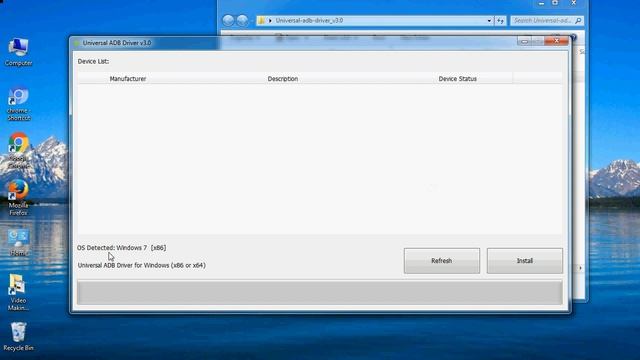Click the OS Detected Windows 7 text
This screenshot has width=640, height=360.
[122, 248]
